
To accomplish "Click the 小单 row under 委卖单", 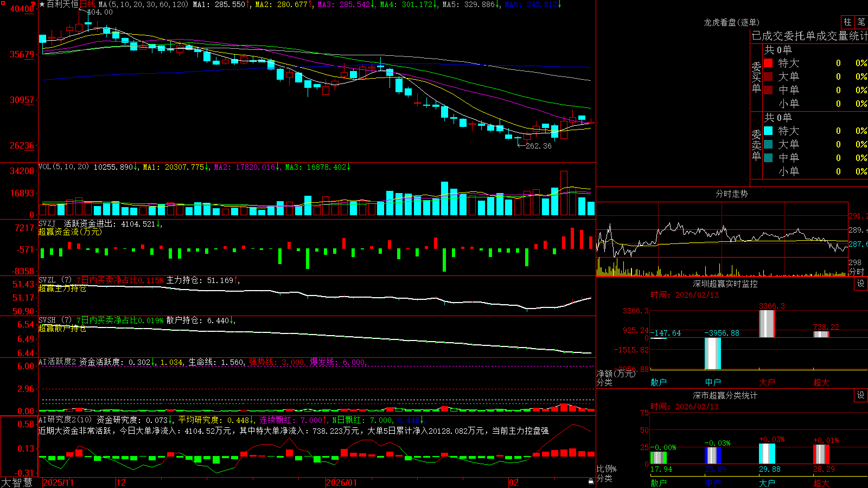I will click(x=815, y=171).
